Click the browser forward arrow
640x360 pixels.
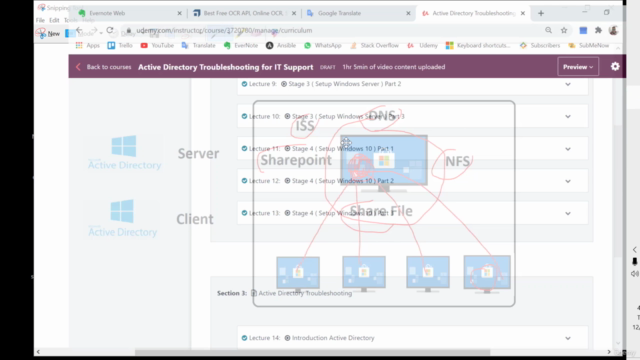(94, 30)
